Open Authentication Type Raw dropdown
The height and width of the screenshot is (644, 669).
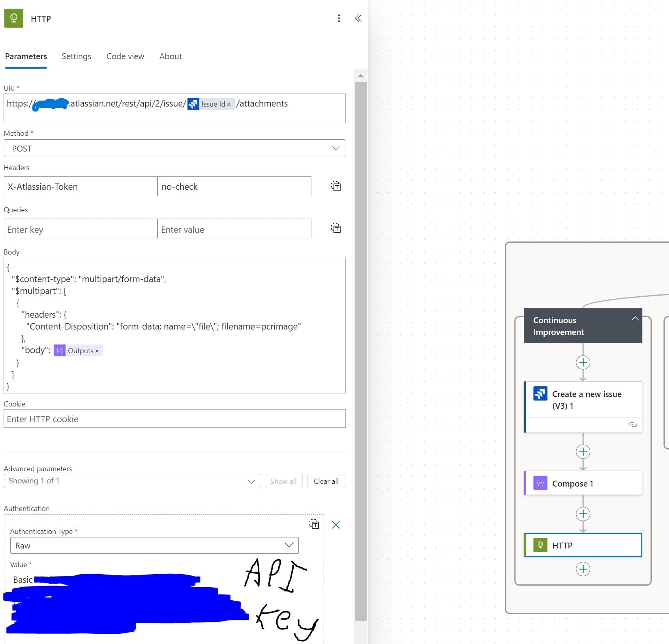point(154,545)
